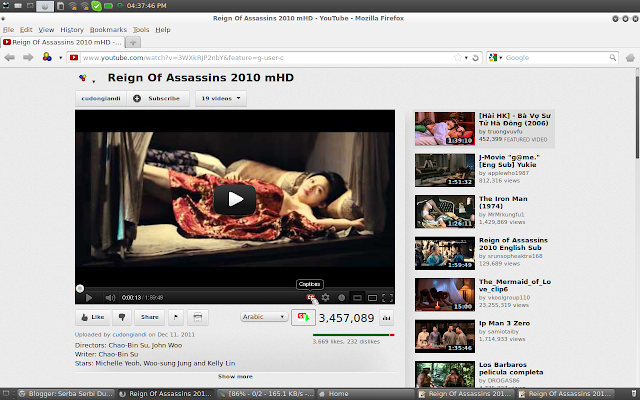Switch player to small size
This screenshot has height=400, width=640.
(357, 298)
